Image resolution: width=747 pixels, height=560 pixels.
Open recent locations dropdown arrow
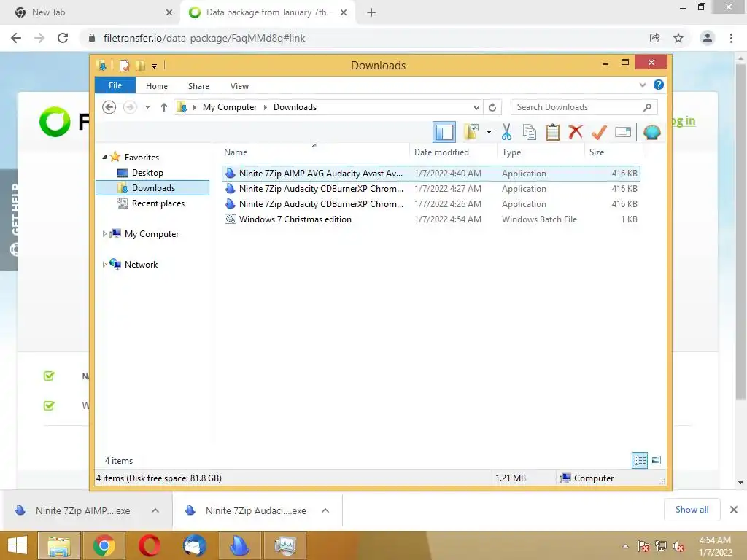[x=147, y=107]
